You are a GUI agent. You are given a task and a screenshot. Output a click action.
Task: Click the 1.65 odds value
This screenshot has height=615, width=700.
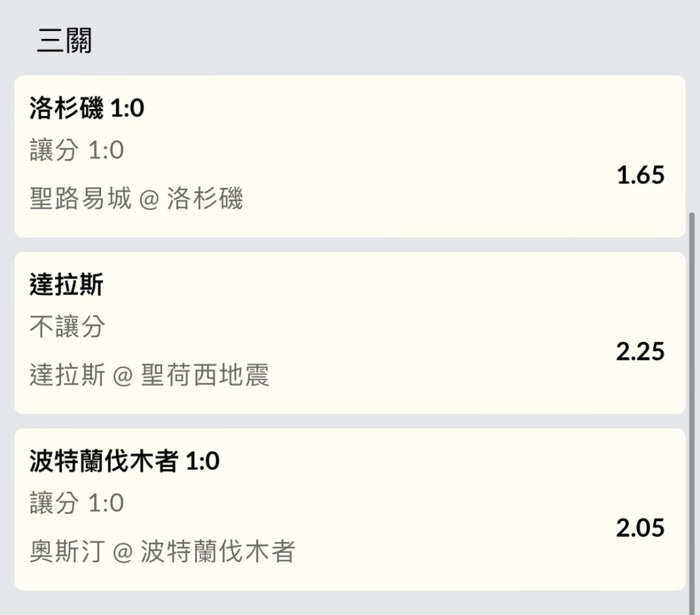(640, 175)
